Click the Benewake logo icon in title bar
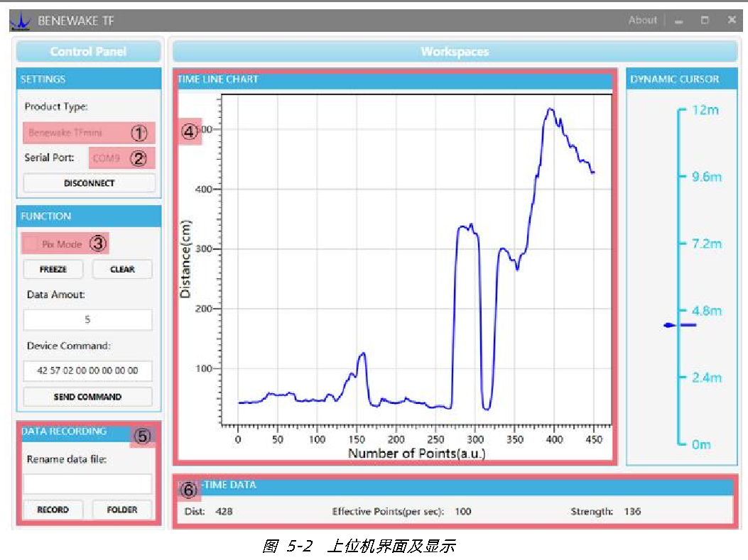The image size is (748, 560). pyautogui.click(x=21, y=21)
